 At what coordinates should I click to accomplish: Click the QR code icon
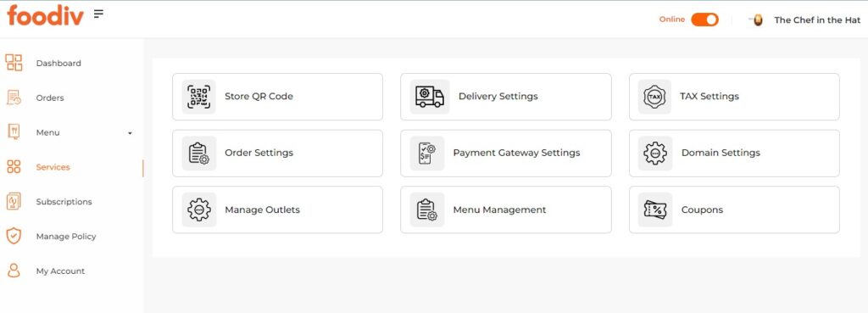tap(198, 97)
